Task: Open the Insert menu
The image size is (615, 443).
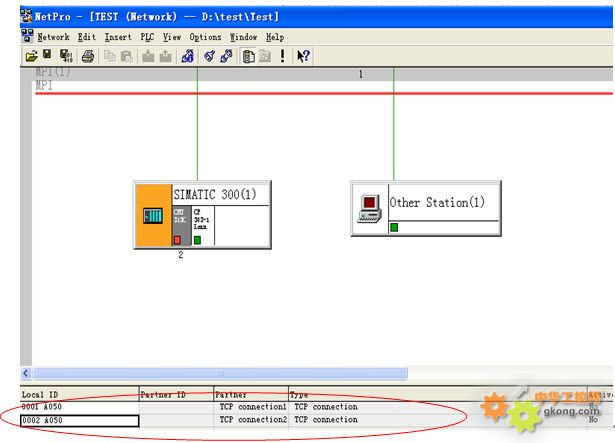Action: click(118, 37)
